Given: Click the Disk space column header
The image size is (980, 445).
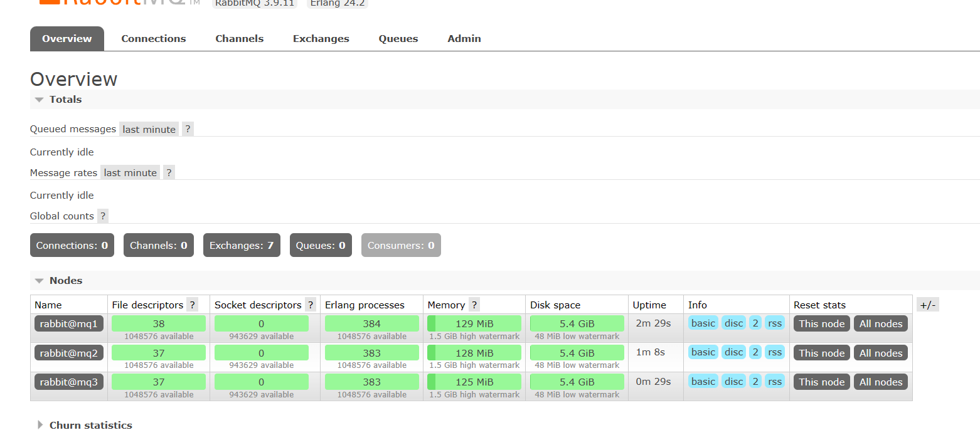Looking at the screenshot, I should (555, 305).
